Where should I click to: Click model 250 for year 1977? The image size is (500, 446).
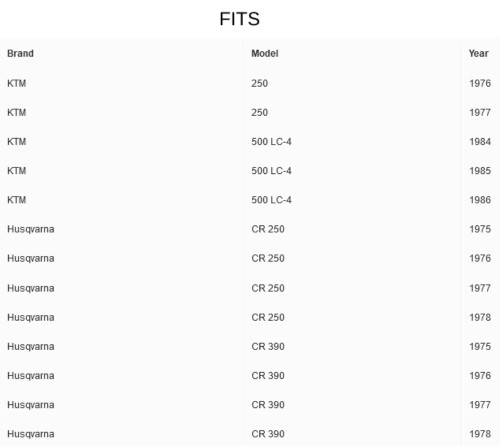tap(260, 112)
